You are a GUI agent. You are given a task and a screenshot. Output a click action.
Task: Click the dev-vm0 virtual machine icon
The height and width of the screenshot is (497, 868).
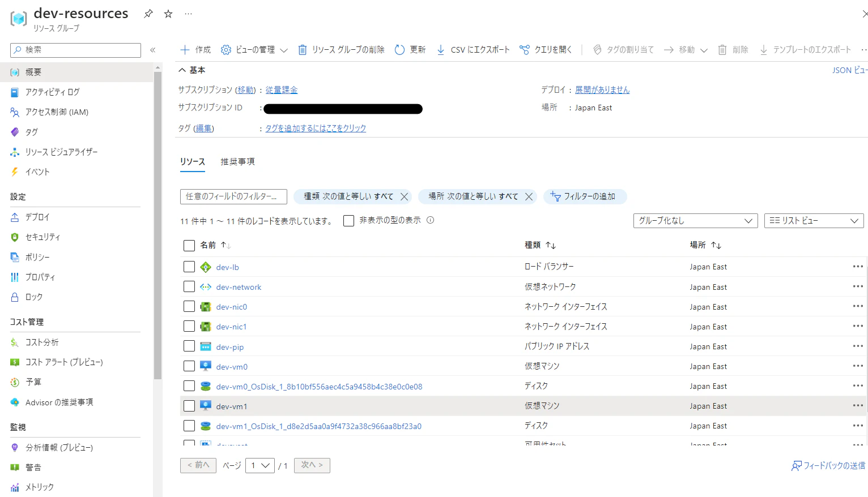(206, 366)
